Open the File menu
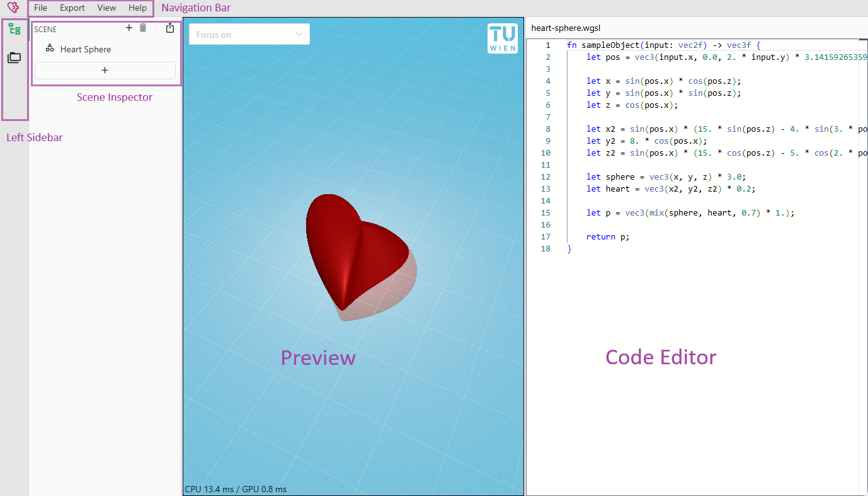The height and width of the screenshot is (496, 868). 40,8
